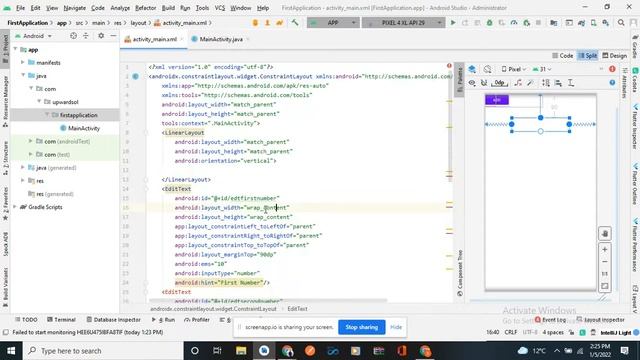Switch to Split view mode
This screenshot has width=640, height=360.
click(588, 56)
